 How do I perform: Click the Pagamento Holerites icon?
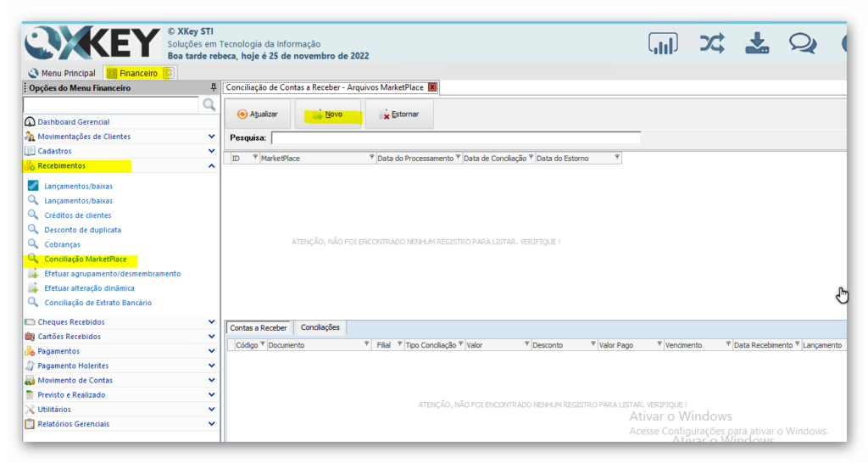click(x=30, y=365)
